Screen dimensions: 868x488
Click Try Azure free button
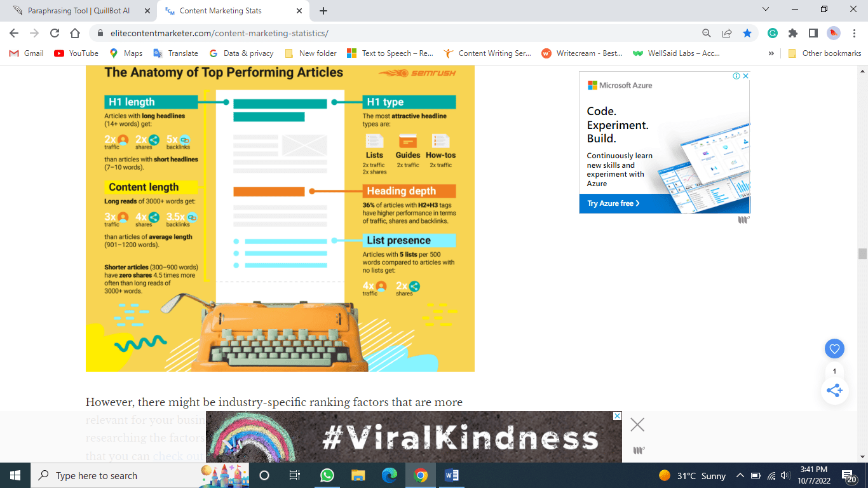[614, 203]
